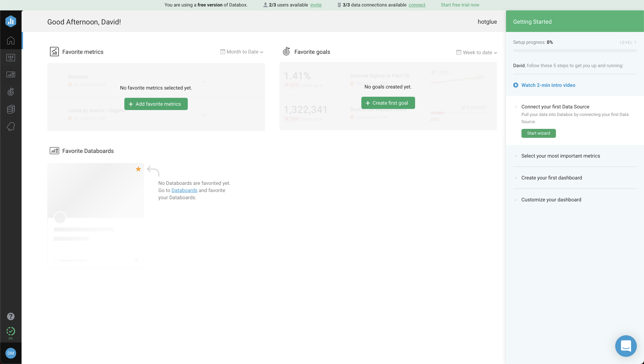Follow the connect link
This screenshot has width=644, height=364.
click(417, 5)
